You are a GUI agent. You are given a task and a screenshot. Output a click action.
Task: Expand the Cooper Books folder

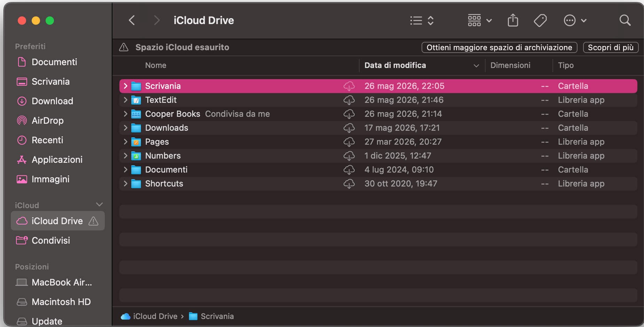126,114
